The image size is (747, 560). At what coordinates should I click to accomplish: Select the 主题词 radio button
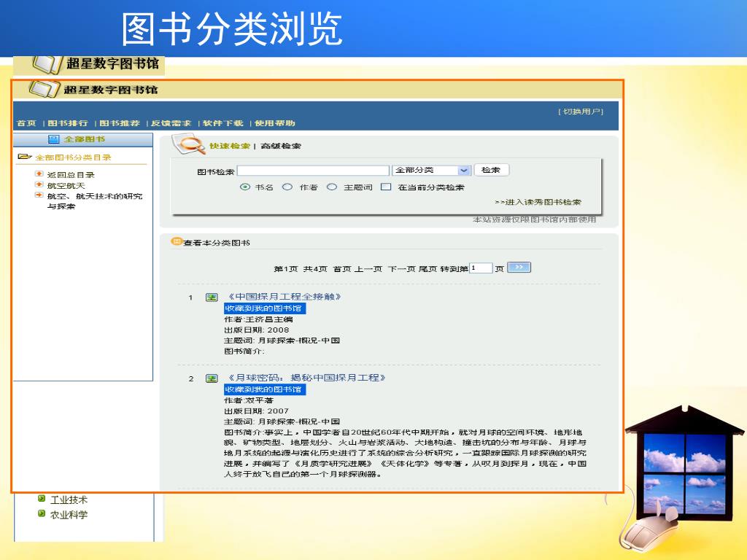pyautogui.click(x=332, y=187)
